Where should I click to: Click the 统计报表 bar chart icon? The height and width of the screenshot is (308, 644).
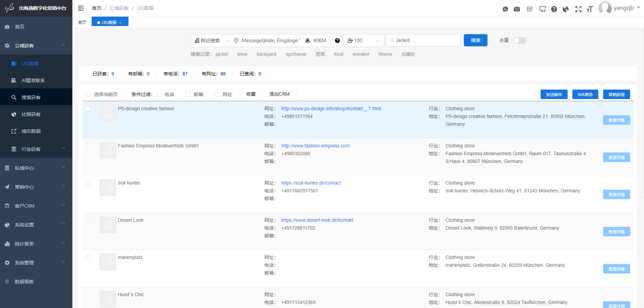[x=7, y=244]
